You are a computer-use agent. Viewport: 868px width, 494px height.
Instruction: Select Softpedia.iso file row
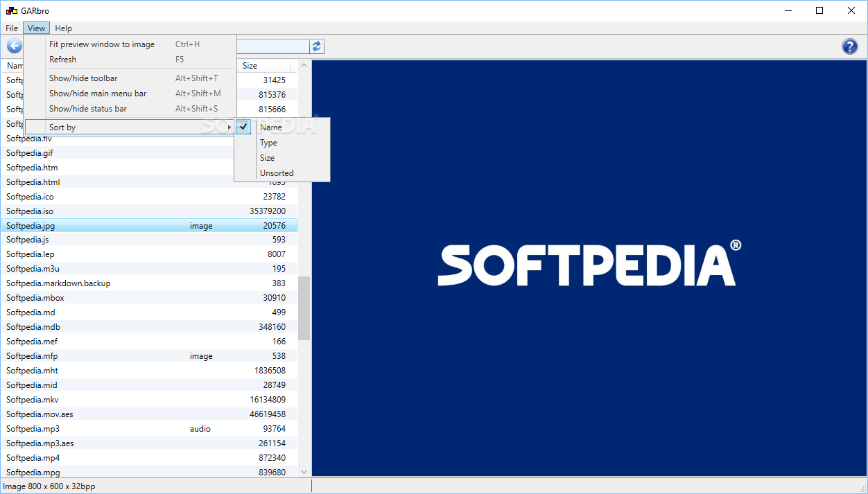[149, 211]
